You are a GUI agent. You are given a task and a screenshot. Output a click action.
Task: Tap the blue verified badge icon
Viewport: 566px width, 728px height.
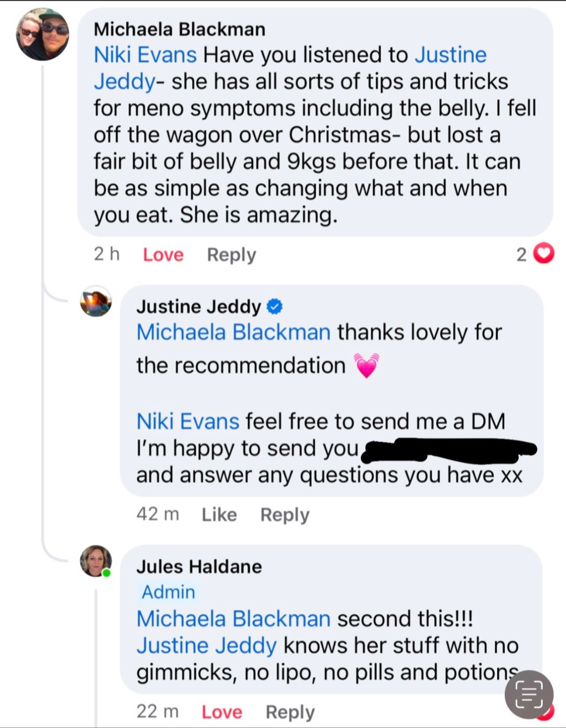275,306
